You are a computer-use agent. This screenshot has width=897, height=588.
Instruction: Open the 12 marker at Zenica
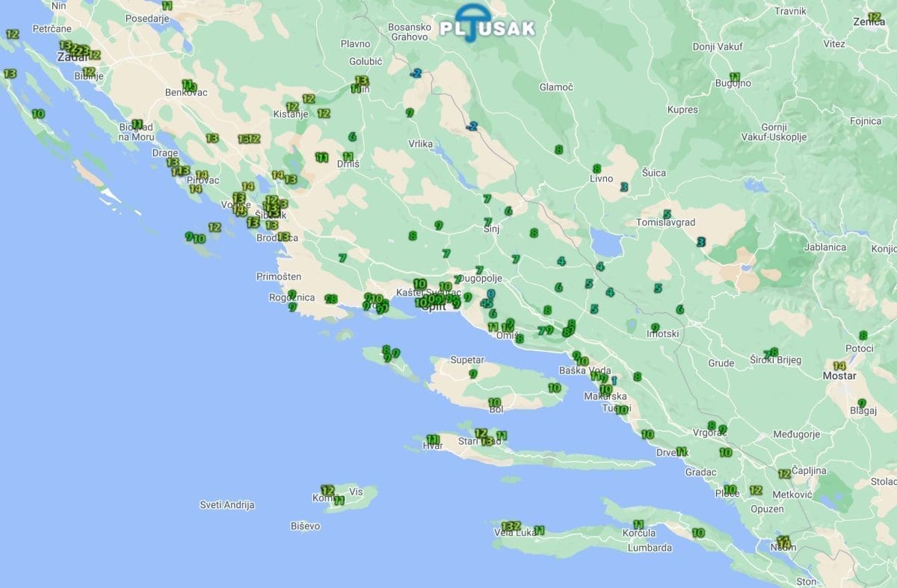point(874,16)
